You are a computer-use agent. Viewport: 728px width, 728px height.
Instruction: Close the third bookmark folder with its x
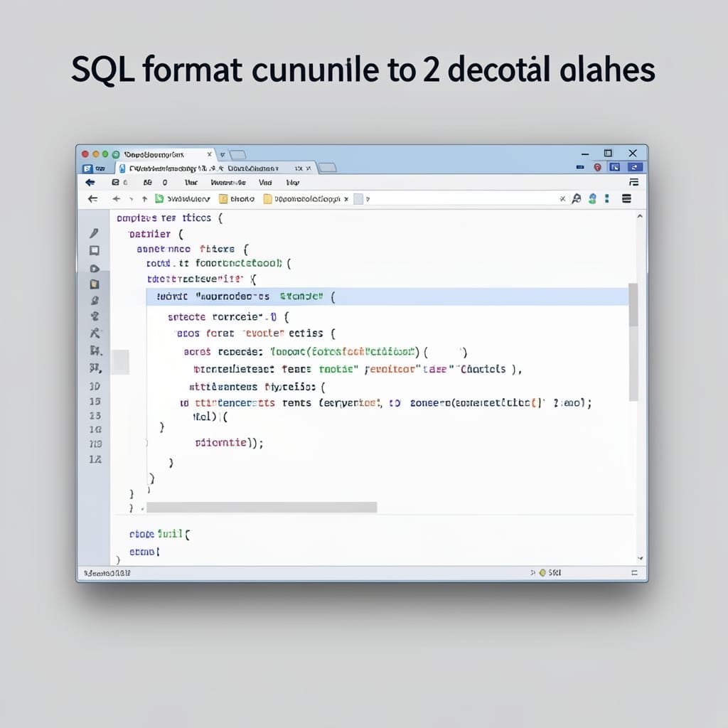[346, 199]
